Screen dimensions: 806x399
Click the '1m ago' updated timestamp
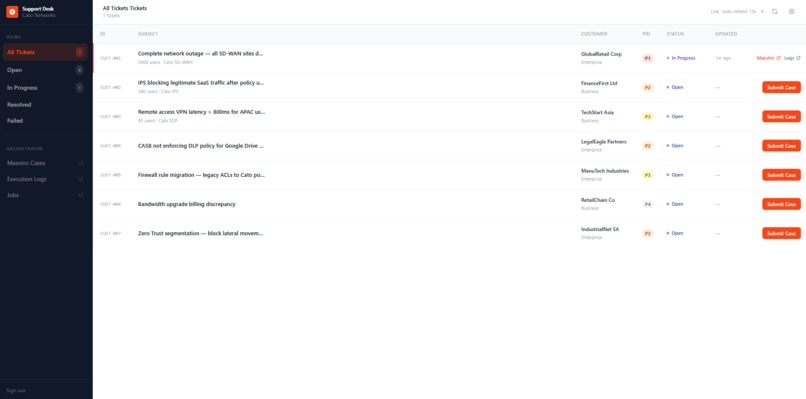coord(723,58)
